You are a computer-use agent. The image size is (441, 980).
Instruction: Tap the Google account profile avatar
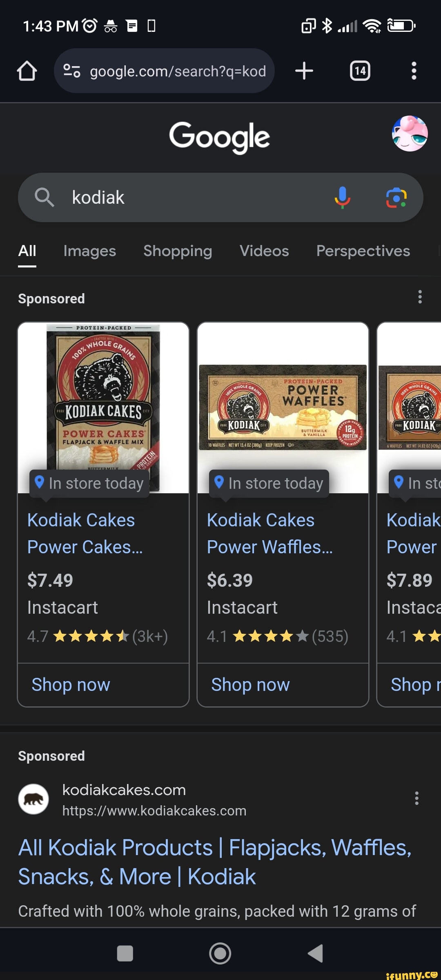pyautogui.click(x=410, y=134)
